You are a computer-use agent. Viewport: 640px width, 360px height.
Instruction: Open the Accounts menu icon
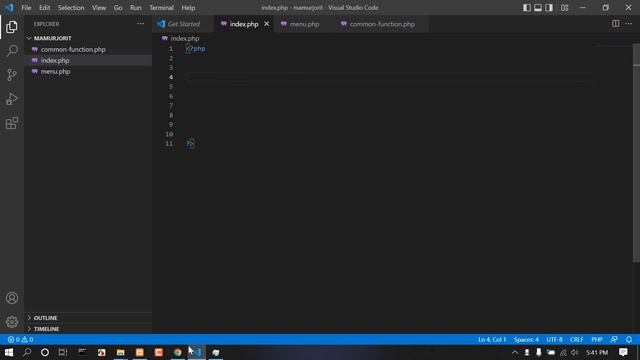click(12, 298)
